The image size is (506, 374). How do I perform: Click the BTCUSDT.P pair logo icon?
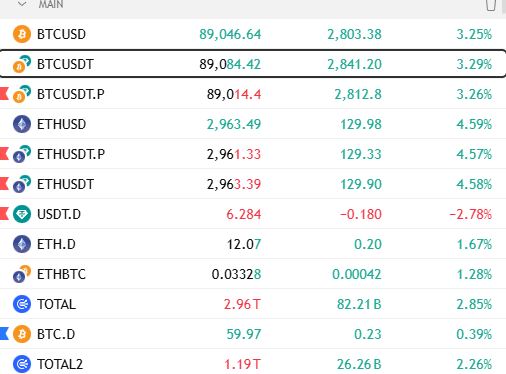pyautogui.click(x=22, y=94)
